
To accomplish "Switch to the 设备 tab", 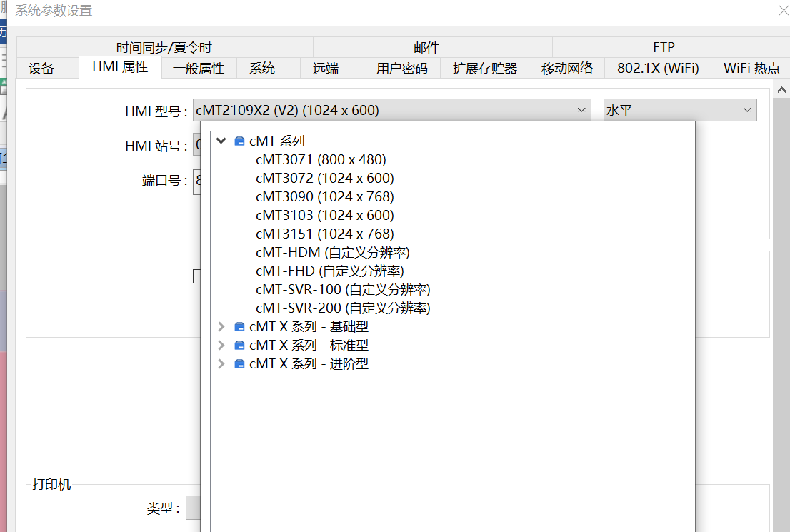I will click(41, 69).
